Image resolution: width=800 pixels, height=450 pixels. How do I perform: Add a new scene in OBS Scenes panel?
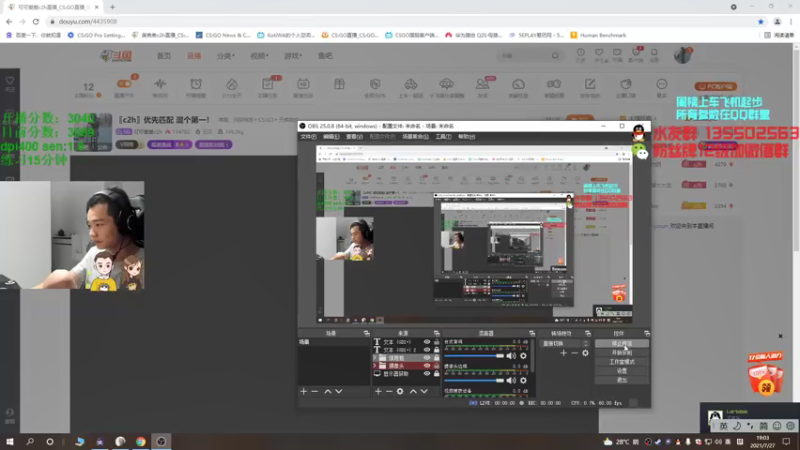point(304,391)
